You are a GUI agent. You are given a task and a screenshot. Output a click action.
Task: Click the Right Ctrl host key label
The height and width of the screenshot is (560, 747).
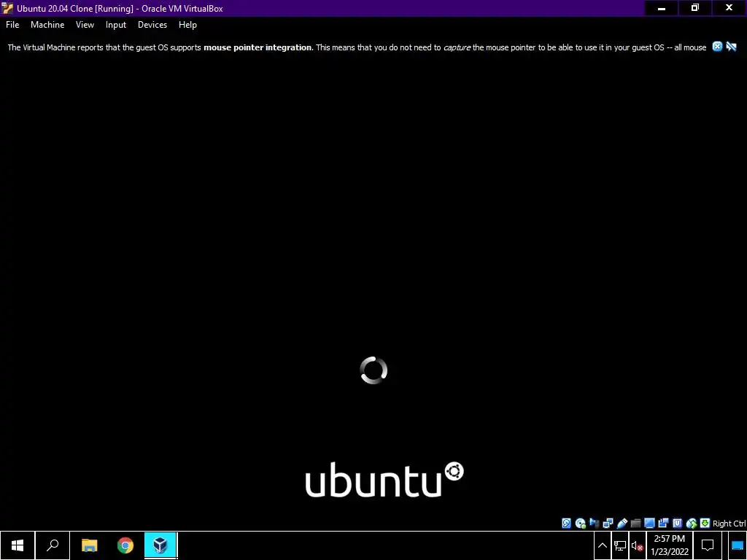tap(729, 524)
